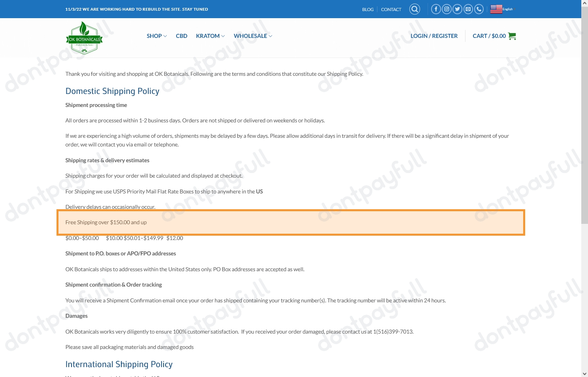The image size is (588, 377).
Task: Expand the Wholesale dropdown menu
Action: 253,36
